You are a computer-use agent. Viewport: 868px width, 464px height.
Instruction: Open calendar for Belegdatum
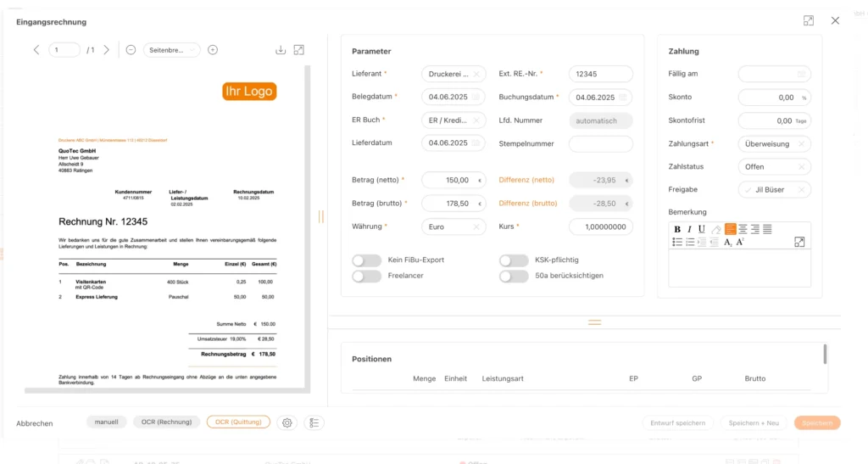[476, 97]
